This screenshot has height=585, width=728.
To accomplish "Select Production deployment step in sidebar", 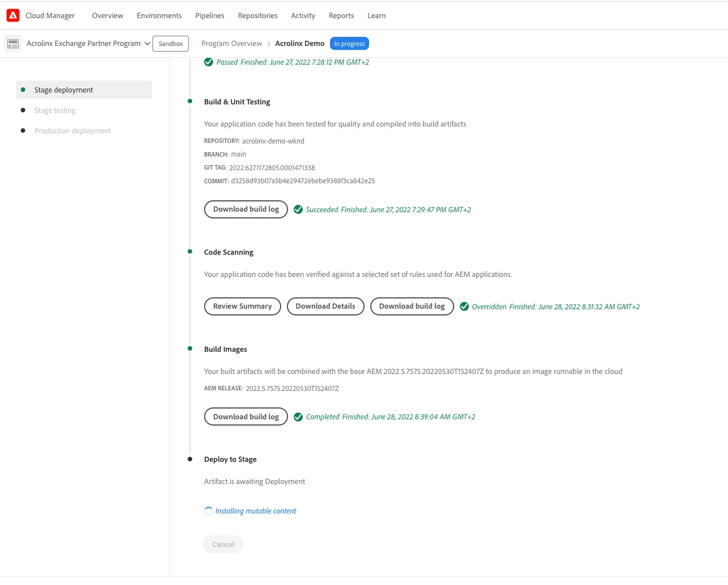I will pyautogui.click(x=73, y=131).
